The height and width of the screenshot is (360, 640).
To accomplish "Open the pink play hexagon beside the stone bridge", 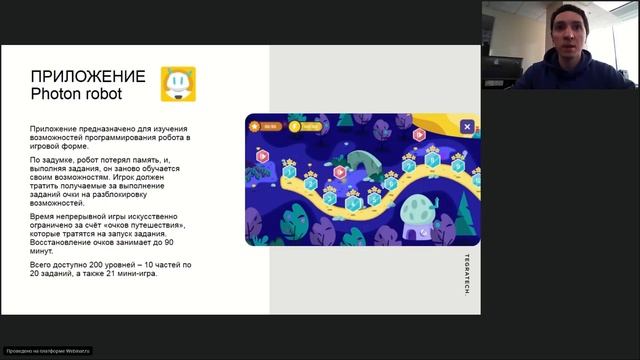I will (x=340, y=172).
